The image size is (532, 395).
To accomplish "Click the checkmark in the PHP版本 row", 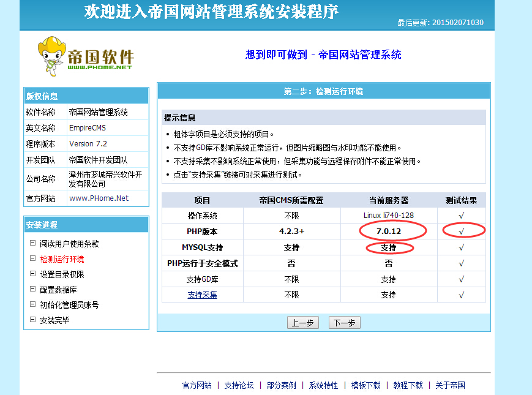I will (462, 231).
